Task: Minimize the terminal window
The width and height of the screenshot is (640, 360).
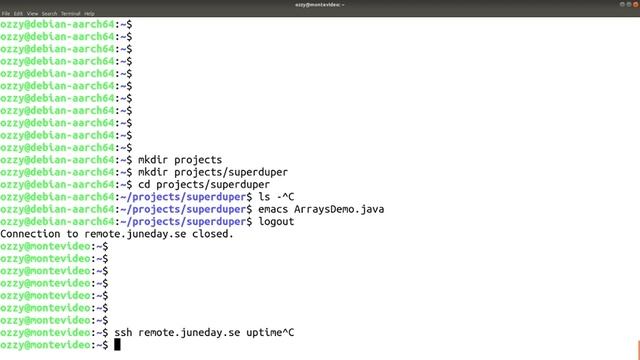Action: tap(622, 4)
